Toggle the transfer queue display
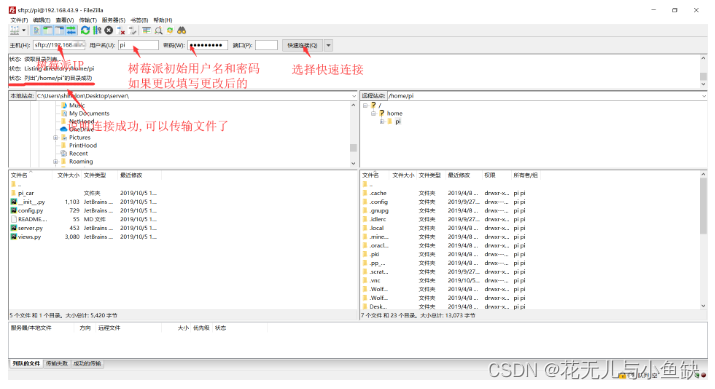The width and height of the screenshot is (715, 389). click(71, 31)
